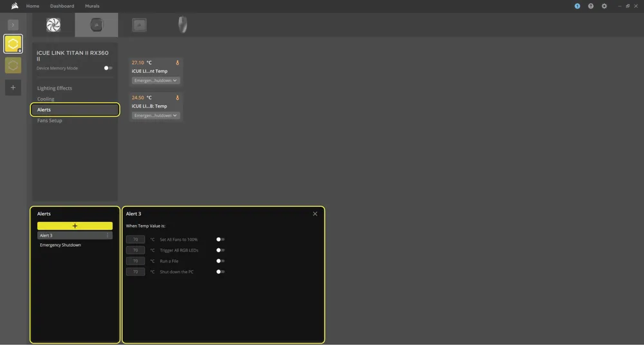Open the help question mark icon

(591, 6)
